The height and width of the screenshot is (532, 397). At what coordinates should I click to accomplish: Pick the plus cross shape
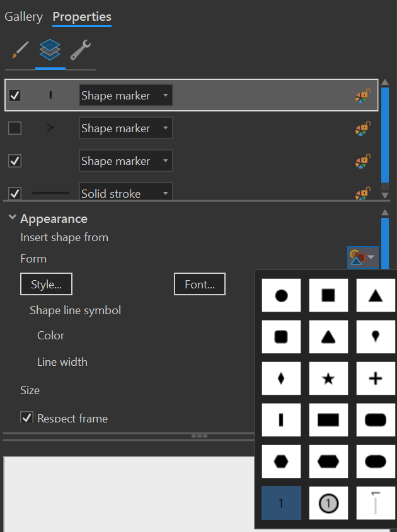tap(376, 378)
